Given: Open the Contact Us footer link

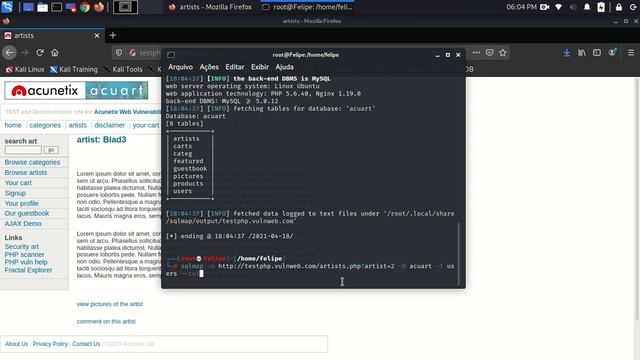Looking at the screenshot, I should (x=86, y=344).
